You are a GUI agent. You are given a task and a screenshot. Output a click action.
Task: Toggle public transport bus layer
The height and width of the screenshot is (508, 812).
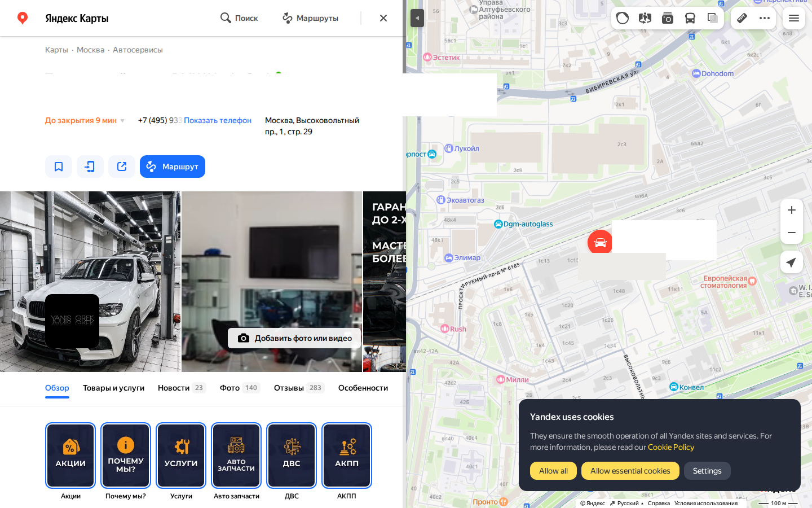click(x=690, y=18)
